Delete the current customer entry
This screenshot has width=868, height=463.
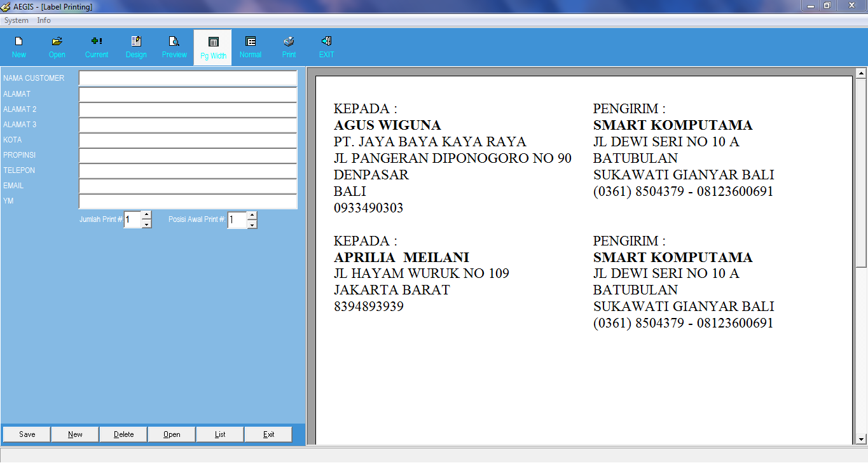(123, 434)
